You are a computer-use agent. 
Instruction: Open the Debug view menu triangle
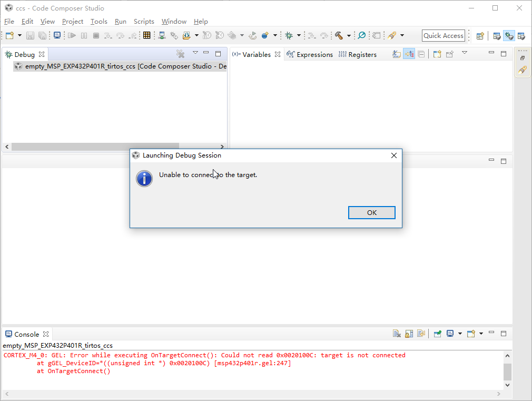point(195,53)
